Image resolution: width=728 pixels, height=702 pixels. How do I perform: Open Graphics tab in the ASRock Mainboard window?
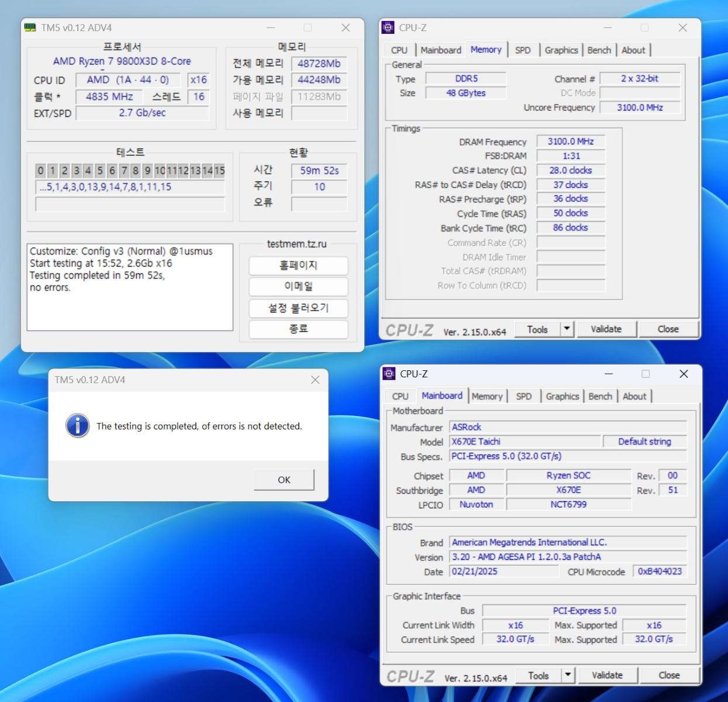562,397
